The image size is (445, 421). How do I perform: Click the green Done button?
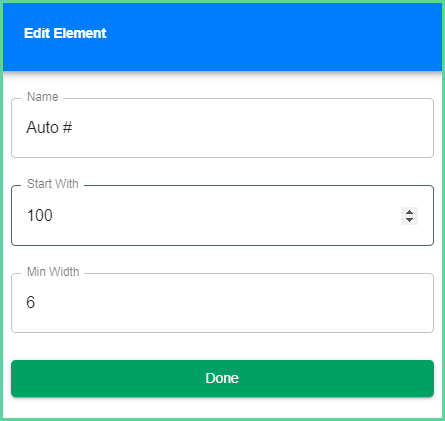tap(222, 378)
